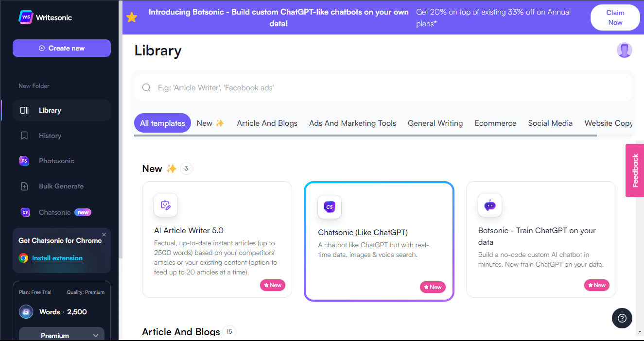Click New badge on Botsonic card
This screenshot has height=341, width=644.
pos(596,285)
